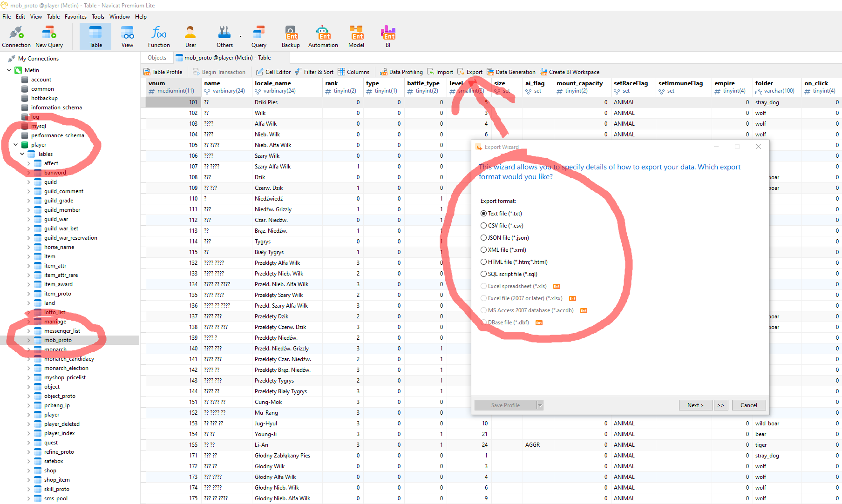This screenshot has height=504, width=842.
Task: Select HTML file (*.htm;*.html) format
Action: (514, 262)
